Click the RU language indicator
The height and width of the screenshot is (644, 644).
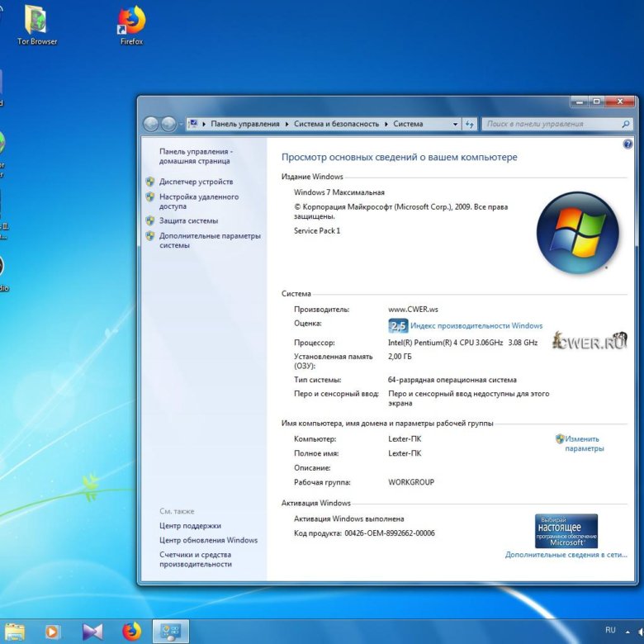[610, 631]
